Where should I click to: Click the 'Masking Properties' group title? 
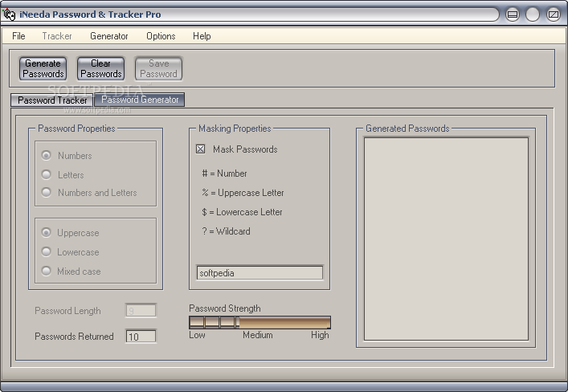(235, 129)
